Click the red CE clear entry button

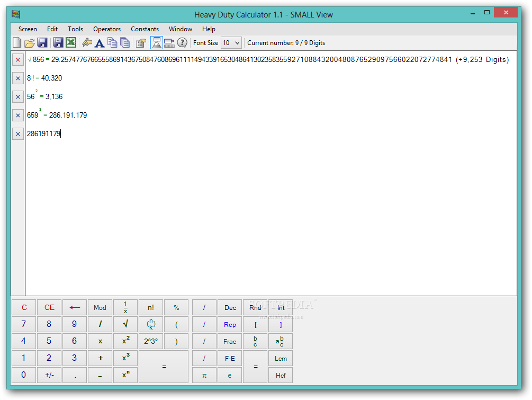pyautogui.click(x=49, y=307)
